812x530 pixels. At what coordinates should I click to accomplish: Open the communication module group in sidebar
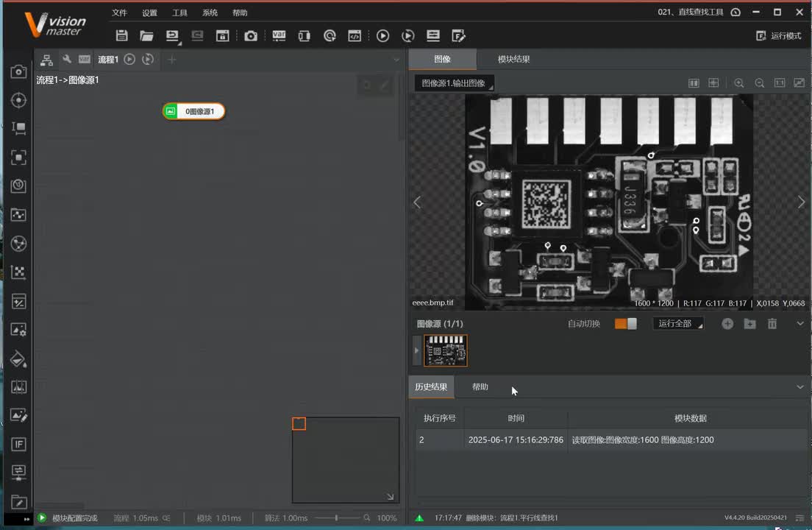pyautogui.click(x=18, y=473)
